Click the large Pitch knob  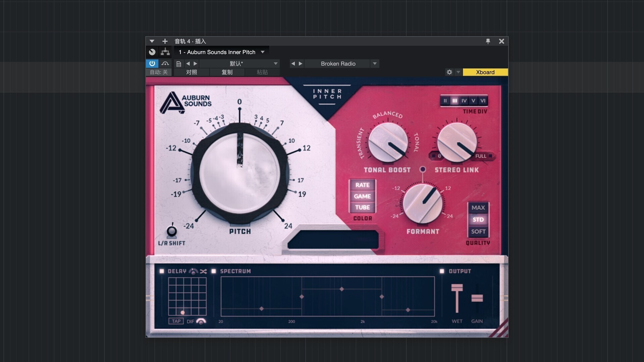click(x=239, y=173)
